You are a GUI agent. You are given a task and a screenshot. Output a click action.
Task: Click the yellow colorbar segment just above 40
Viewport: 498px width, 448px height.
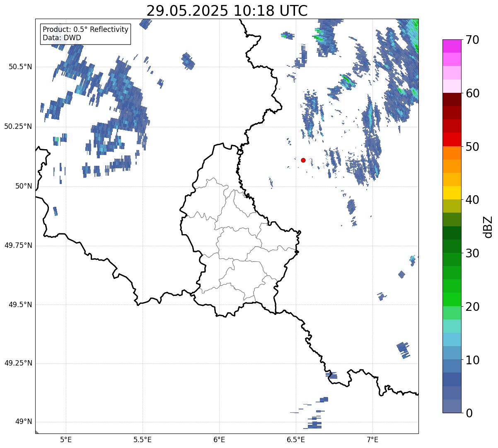click(452, 193)
